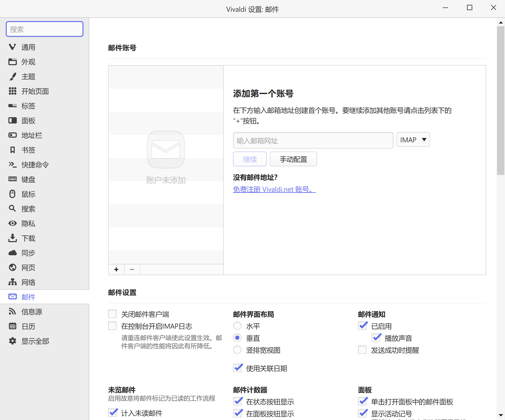Select 水平 mail layout radio button
This screenshot has width=505, height=420.
click(237, 326)
